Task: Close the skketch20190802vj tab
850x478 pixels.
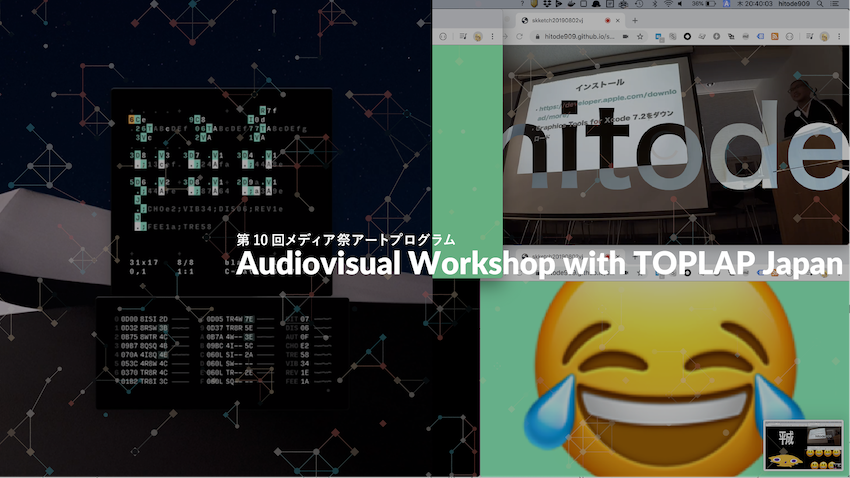Action: (x=617, y=21)
